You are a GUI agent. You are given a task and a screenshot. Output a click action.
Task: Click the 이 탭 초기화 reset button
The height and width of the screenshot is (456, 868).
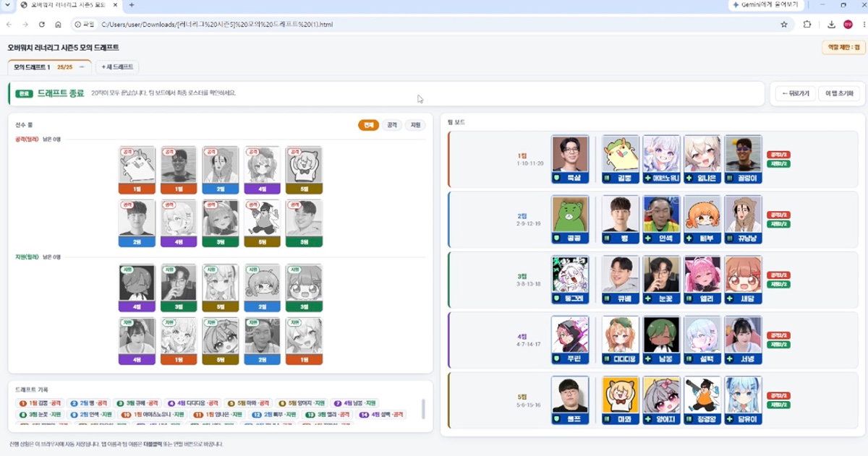click(839, 93)
